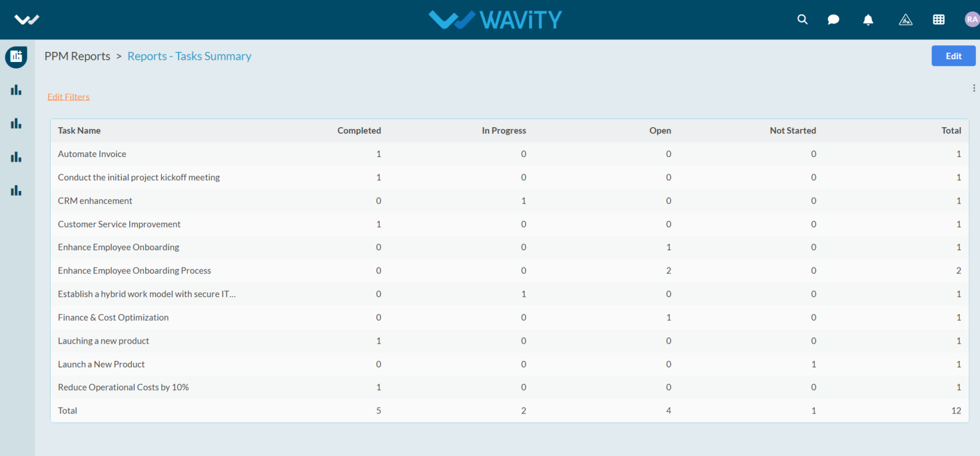This screenshot has width=980, height=456.
Task: Click the Completed total value 5
Action: 378,411
